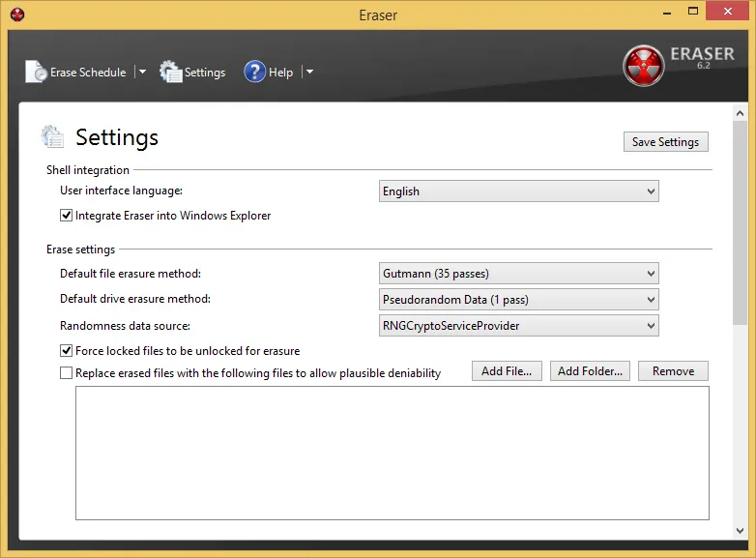Click the Eraser app icon in title bar

click(17, 15)
